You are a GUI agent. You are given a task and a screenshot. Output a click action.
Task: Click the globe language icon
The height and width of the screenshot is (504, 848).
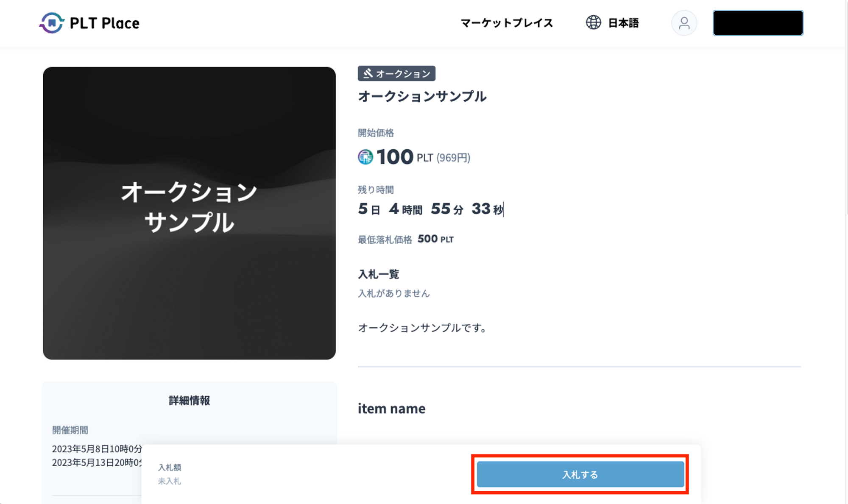pos(593,22)
